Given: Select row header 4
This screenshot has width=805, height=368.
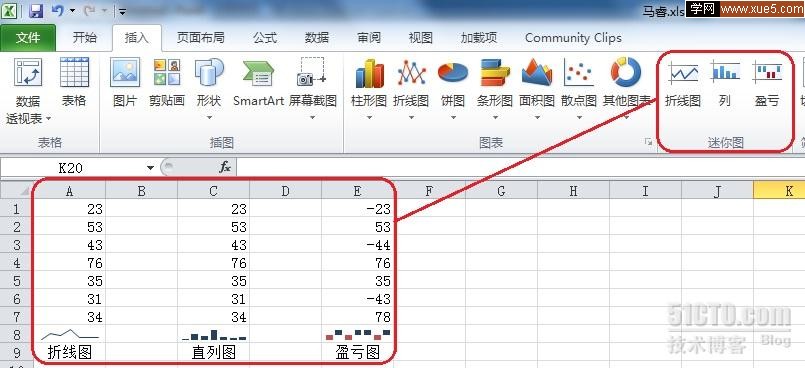Looking at the screenshot, I should click(16, 263).
